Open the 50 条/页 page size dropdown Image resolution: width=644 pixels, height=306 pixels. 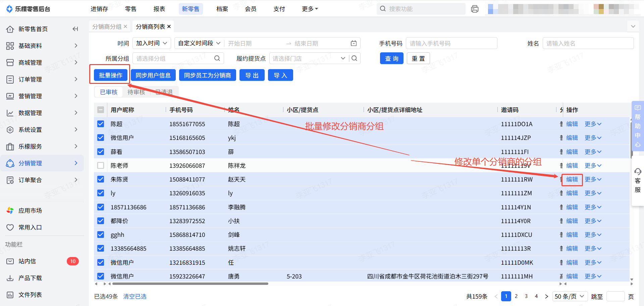(x=569, y=296)
